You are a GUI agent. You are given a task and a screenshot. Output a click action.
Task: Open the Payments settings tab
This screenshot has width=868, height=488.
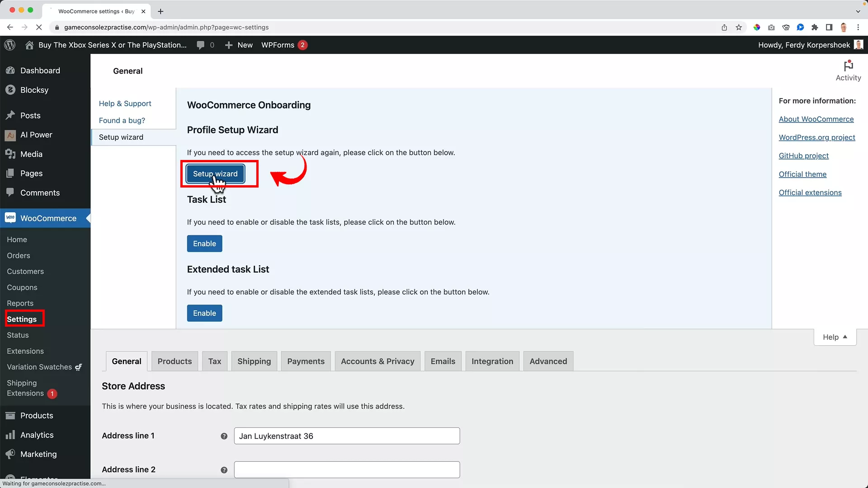[x=306, y=361]
